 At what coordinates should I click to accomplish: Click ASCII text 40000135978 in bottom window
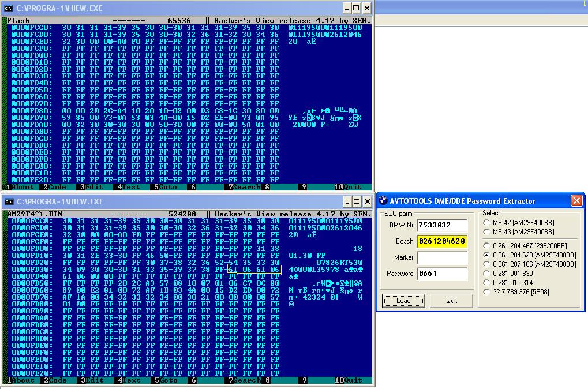click(314, 270)
